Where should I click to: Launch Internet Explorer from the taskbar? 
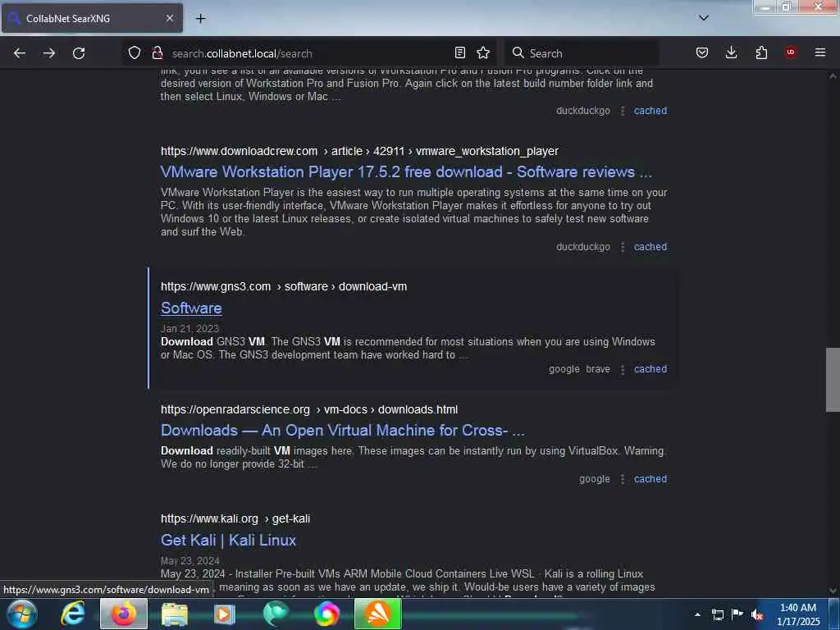pos(73,614)
